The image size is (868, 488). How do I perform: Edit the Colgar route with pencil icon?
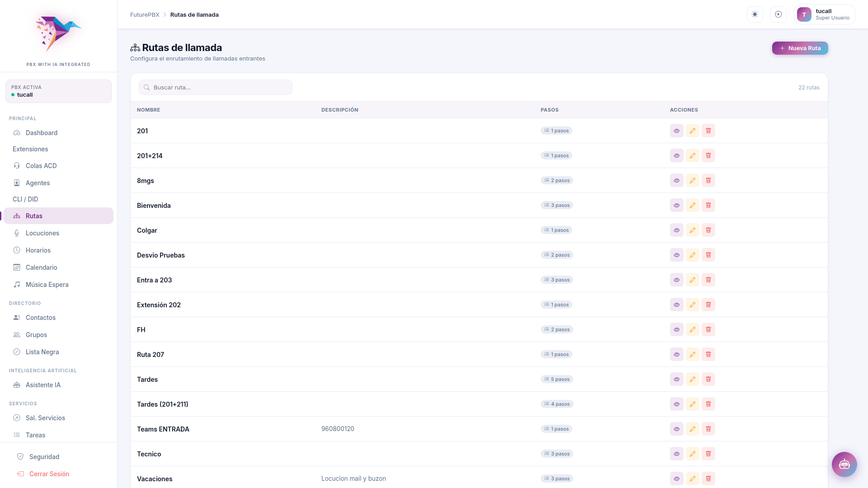pos(692,230)
